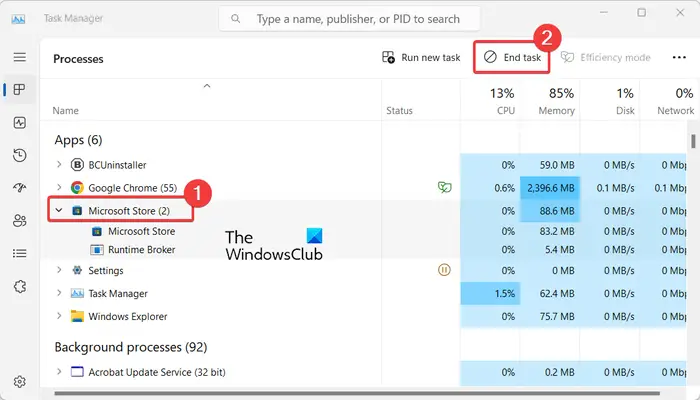Open the Services sidebar icon
The image size is (700, 400).
click(20, 286)
